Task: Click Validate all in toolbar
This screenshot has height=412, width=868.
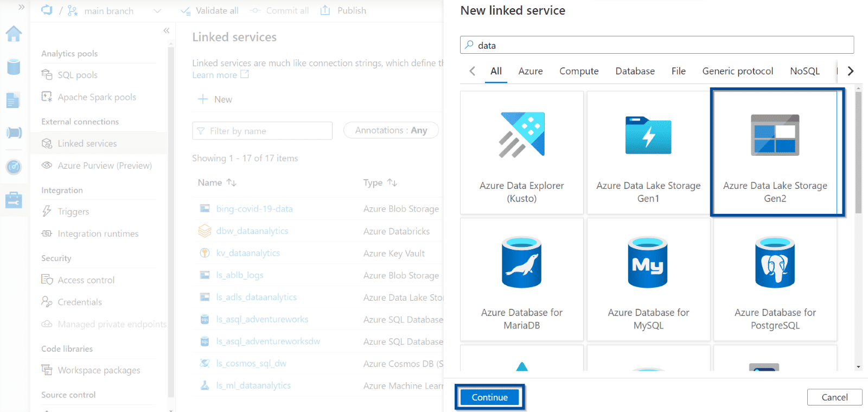Action: pyautogui.click(x=209, y=11)
